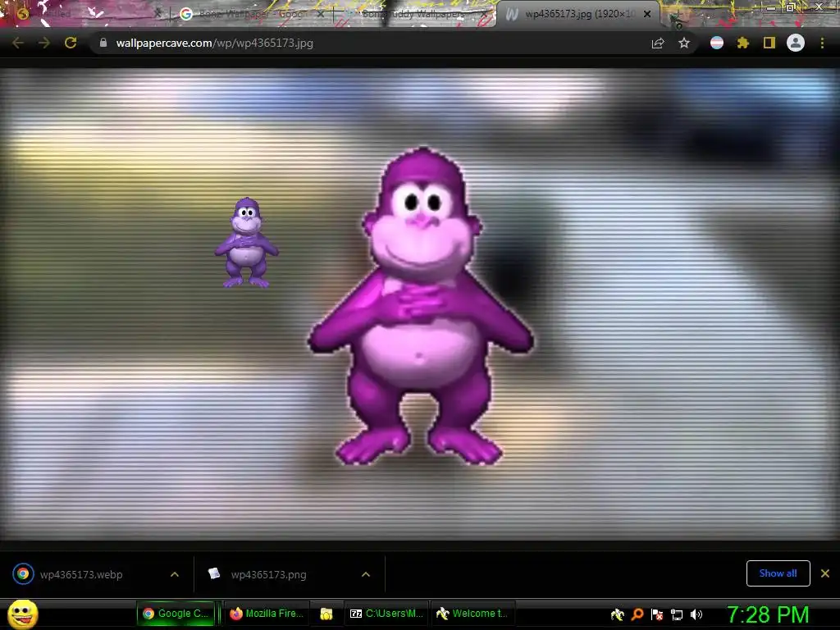This screenshot has width=840, height=630.
Task: Open the network tray icon
Action: coord(677,614)
